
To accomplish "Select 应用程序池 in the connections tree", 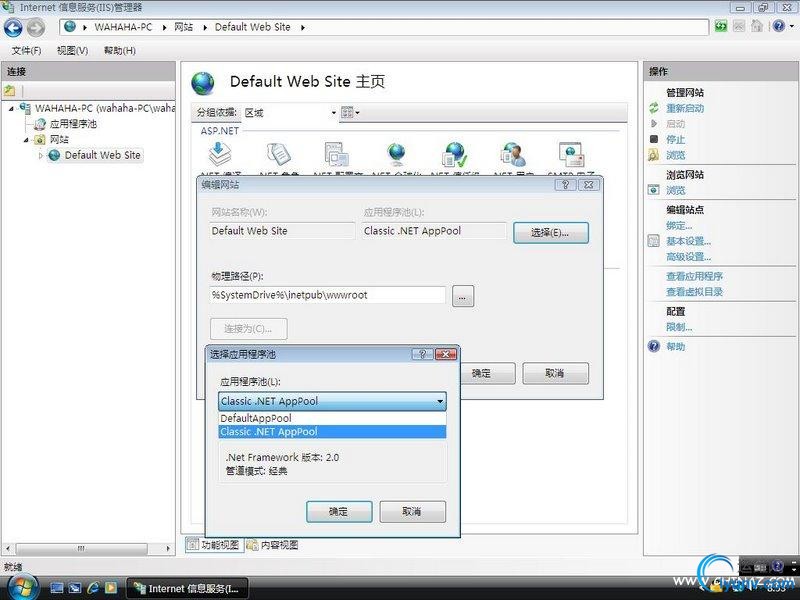I will (72, 124).
